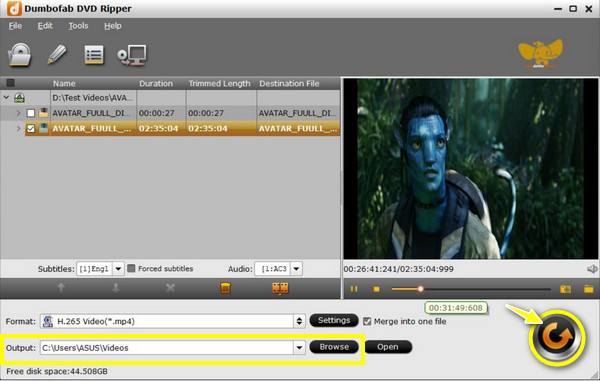
Task: Open the Subtitles dropdown
Action: (118, 269)
